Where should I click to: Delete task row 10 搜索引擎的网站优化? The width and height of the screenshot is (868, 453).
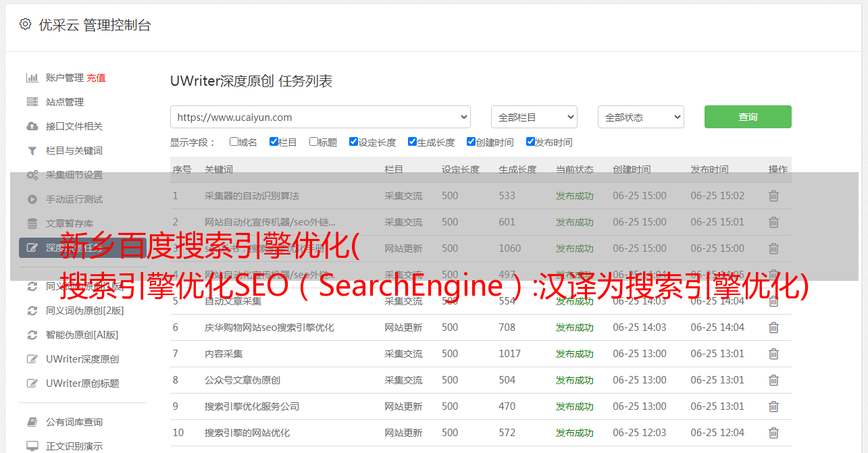[773, 433]
